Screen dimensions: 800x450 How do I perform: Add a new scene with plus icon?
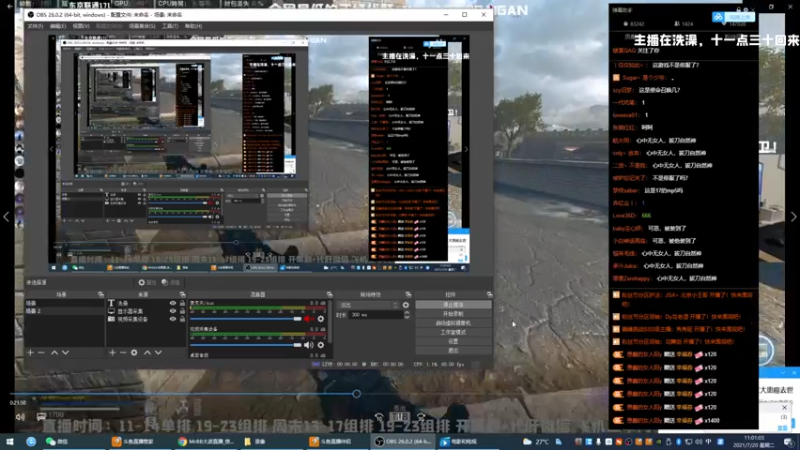(30, 353)
